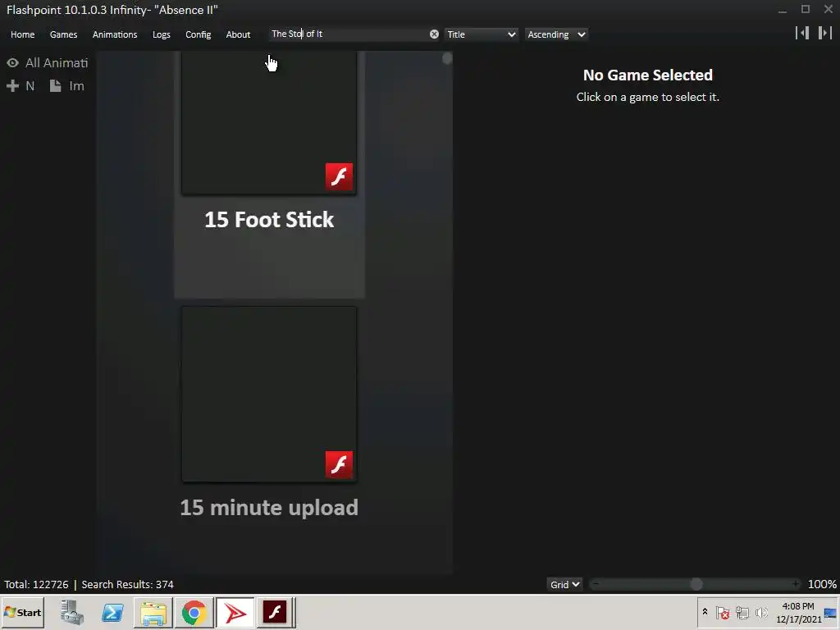Screen dimensions: 840x630
Task: Click the Action Center flag tray icon
Action: coord(722,612)
